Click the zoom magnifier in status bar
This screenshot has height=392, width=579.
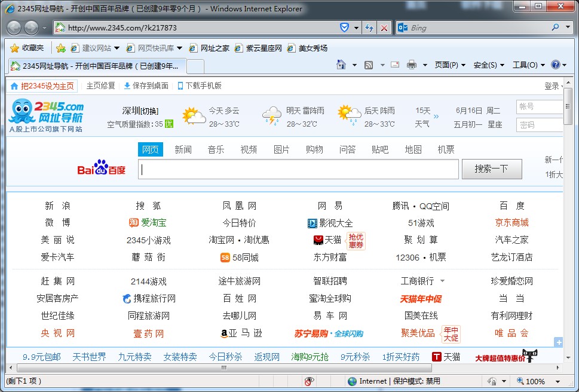[x=520, y=381]
